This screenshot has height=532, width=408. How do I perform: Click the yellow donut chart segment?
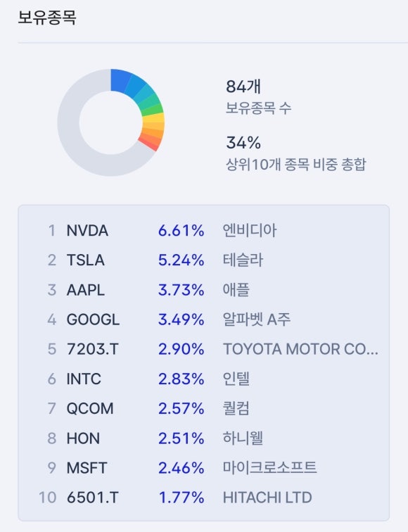click(153, 119)
